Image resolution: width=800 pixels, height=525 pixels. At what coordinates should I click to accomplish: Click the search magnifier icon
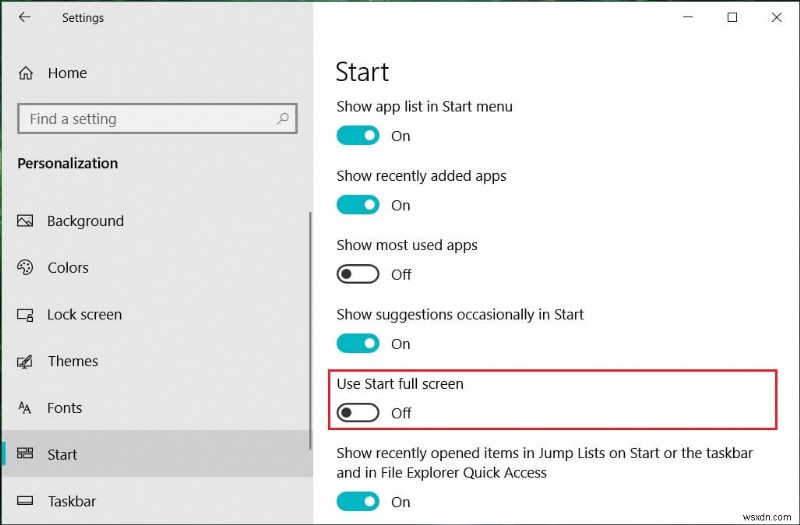283,119
